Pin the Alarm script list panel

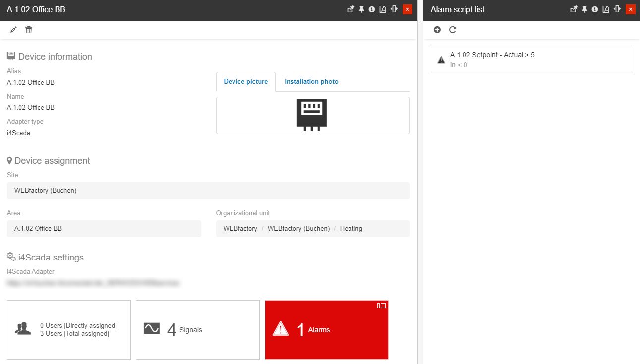click(x=584, y=9)
